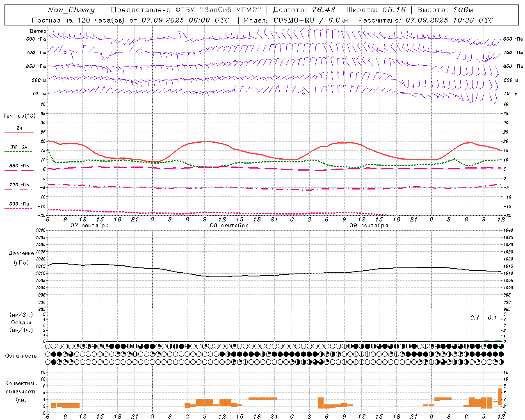Select the text 'Широта: 55.16'

pyautogui.click(x=376, y=10)
